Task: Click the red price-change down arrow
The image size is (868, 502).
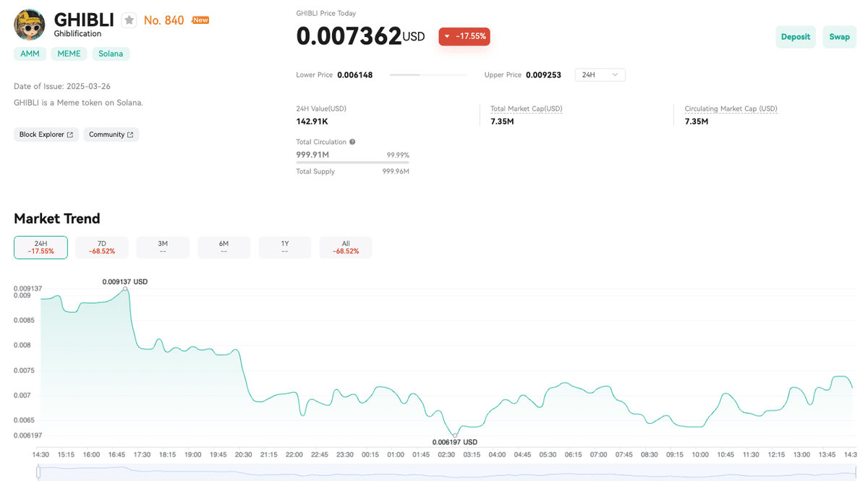Action: 448,36
